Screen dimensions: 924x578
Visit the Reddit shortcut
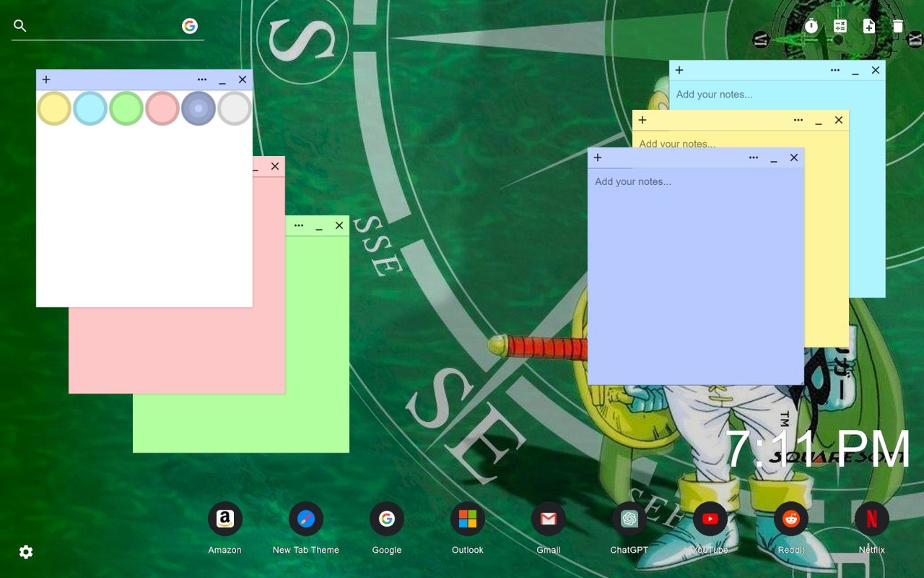point(791,519)
